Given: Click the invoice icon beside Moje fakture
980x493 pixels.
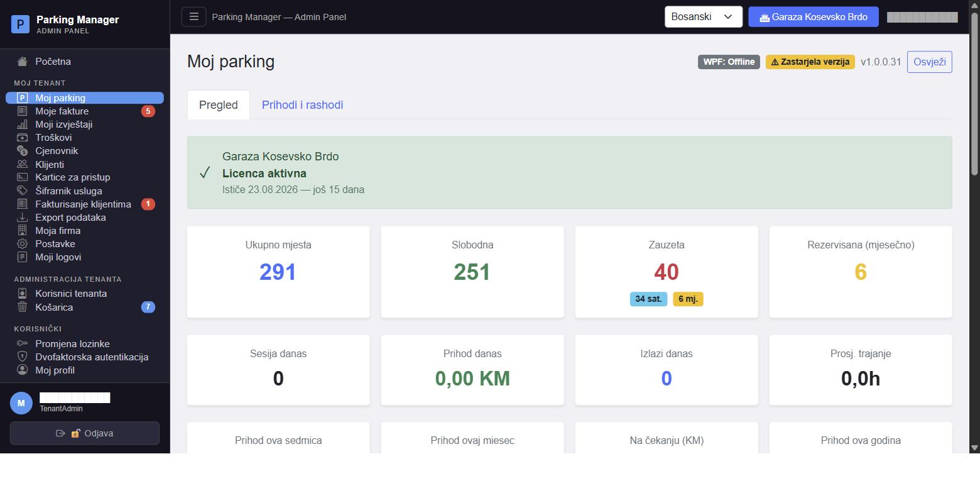Looking at the screenshot, I should [x=23, y=111].
